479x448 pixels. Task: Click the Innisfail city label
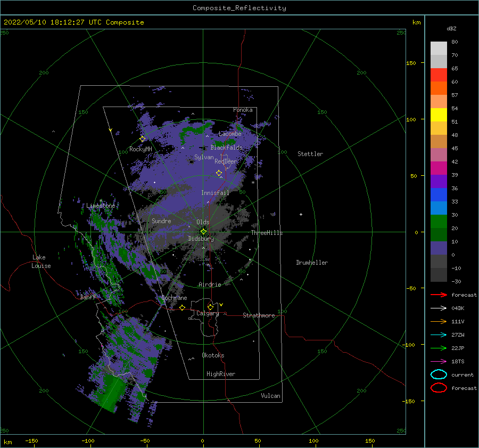pyautogui.click(x=215, y=193)
